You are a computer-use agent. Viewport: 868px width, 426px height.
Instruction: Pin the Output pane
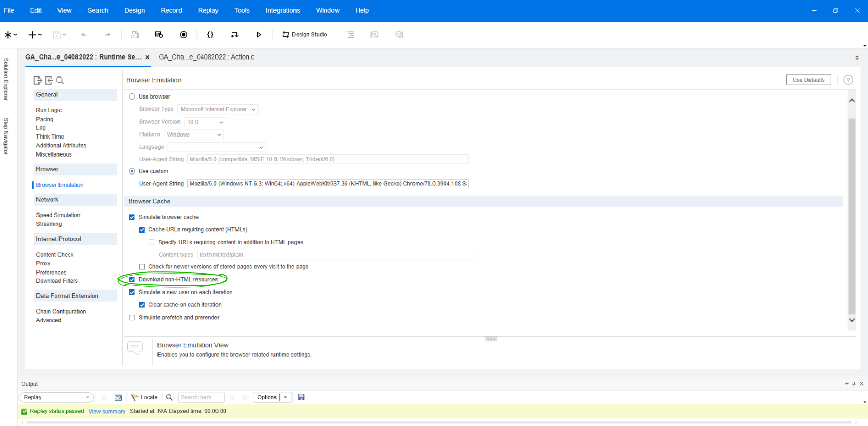pyautogui.click(x=854, y=384)
